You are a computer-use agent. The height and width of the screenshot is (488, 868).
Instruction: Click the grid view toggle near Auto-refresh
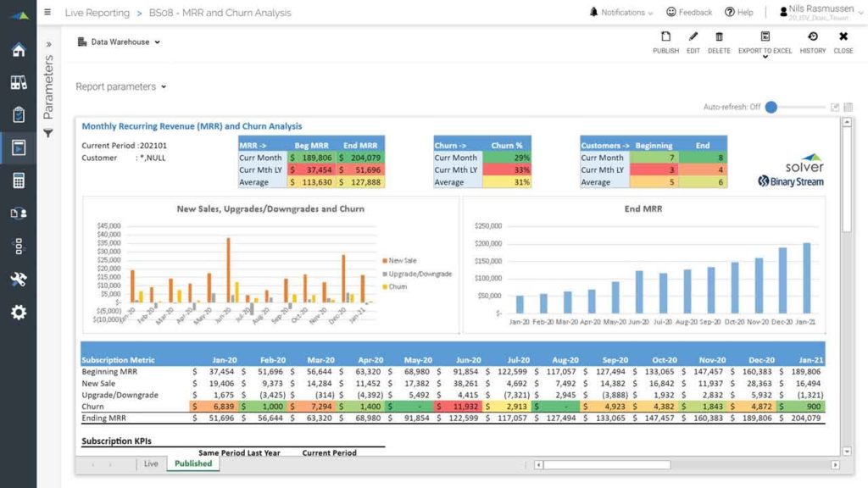click(848, 108)
